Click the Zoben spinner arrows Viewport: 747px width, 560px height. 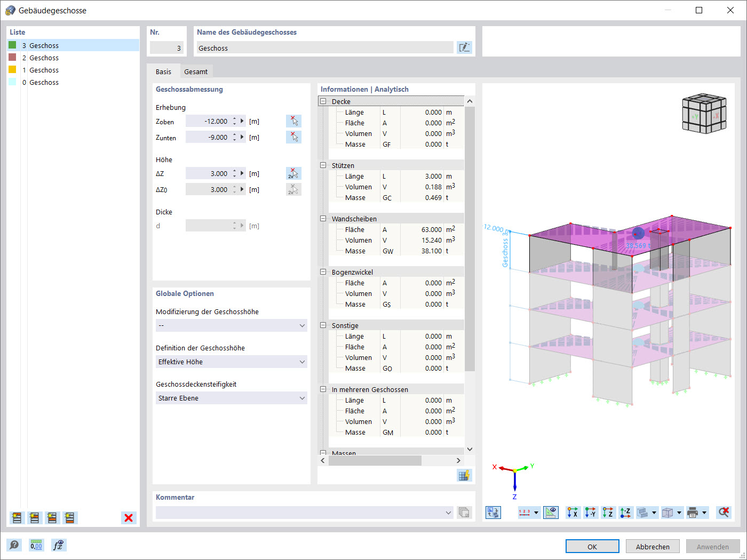pyautogui.click(x=234, y=121)
